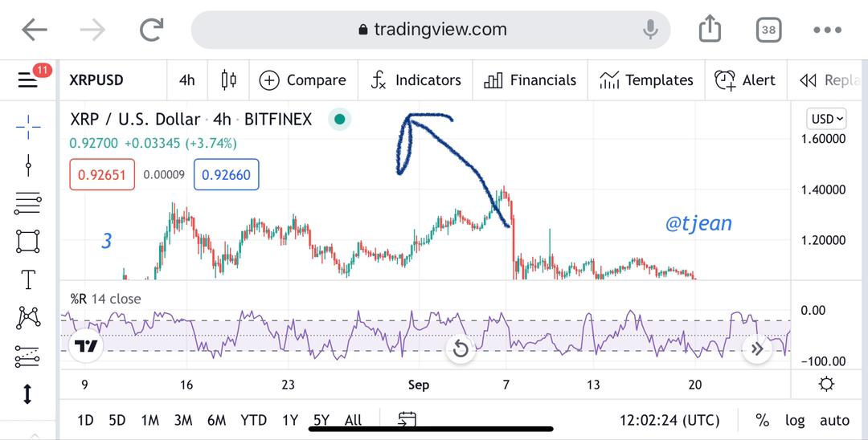Open the Fibonacci retracement tools
Image resolution: width=868 pixels, height=440 pixels.
coord(28,203)
